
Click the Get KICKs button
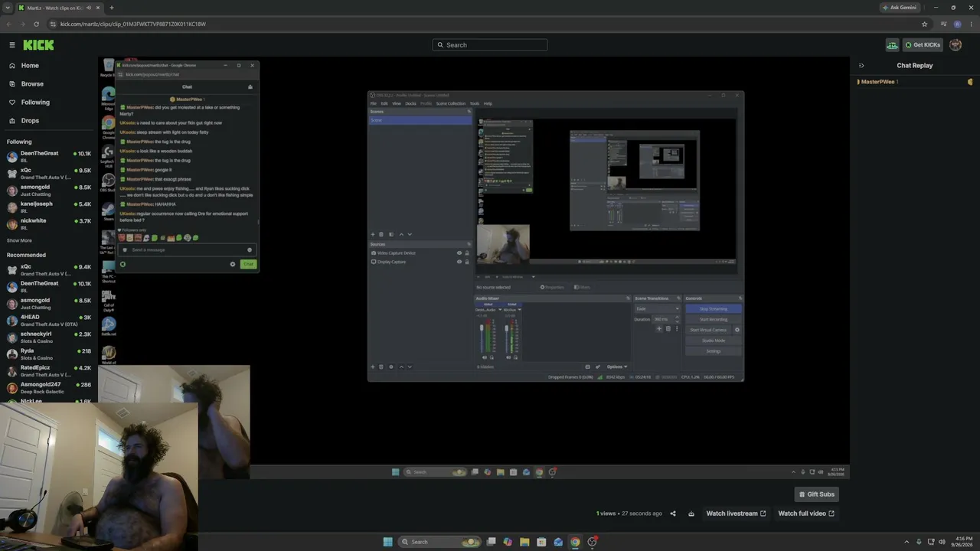923,45
